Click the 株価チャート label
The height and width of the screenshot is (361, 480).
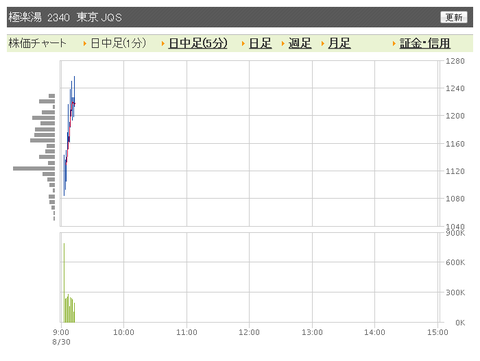point(37,43)
